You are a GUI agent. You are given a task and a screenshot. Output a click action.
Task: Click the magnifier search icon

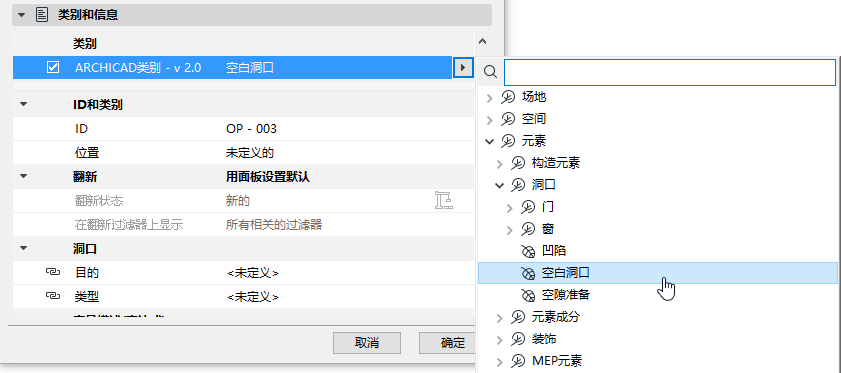click(x=490, y=72)
